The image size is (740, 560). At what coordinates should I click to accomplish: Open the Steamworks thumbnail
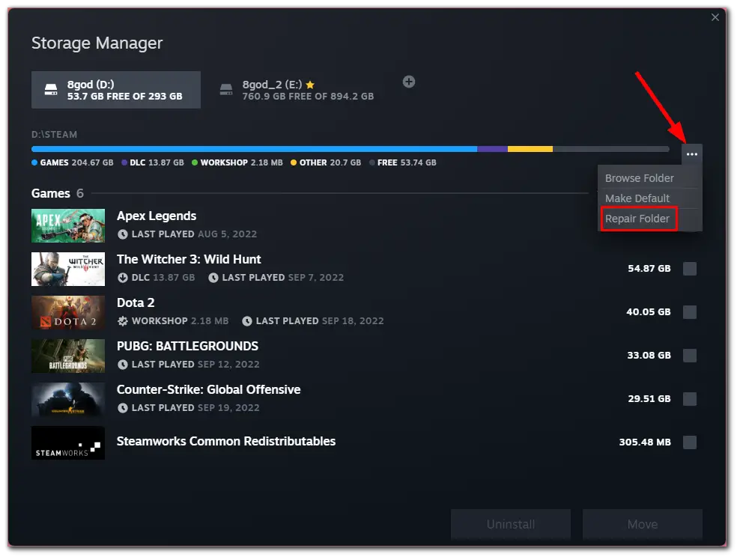click(68, 442)
